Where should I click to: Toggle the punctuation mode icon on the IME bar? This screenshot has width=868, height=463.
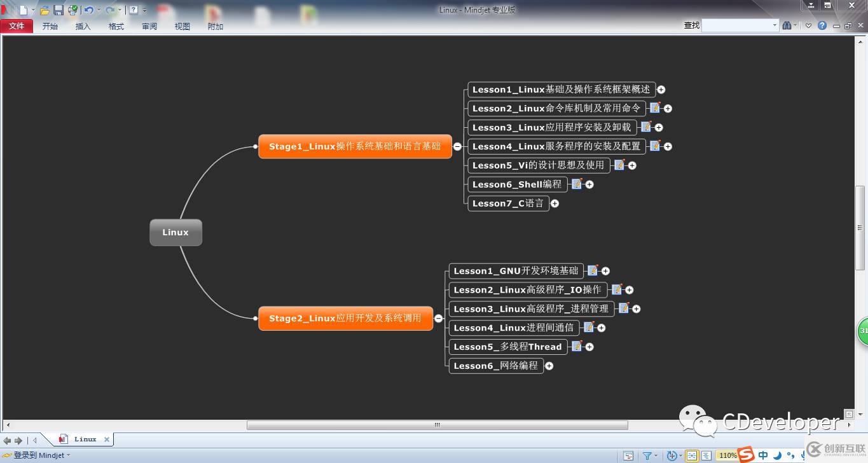791,455
